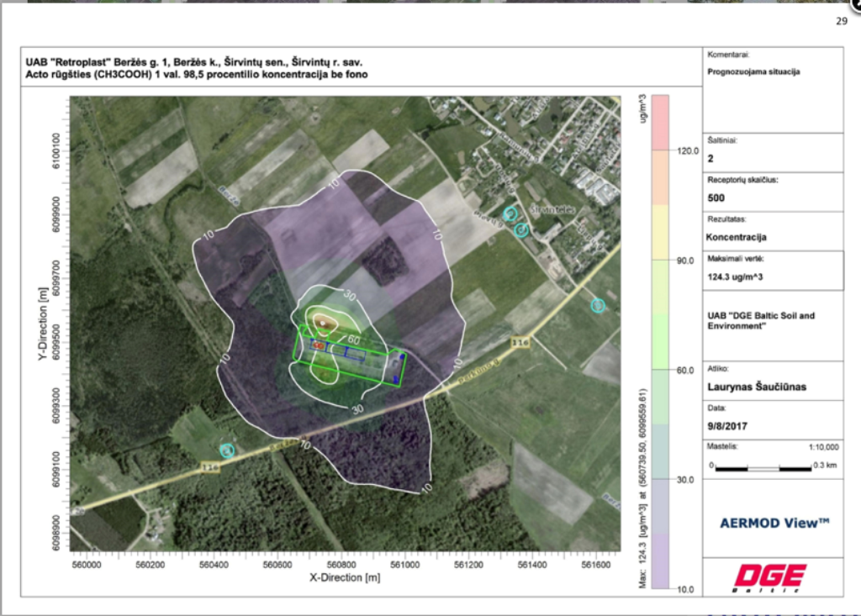
Task: Click the cyan receptor marker nearest Širvintėlės label
Action: [521, 229]
